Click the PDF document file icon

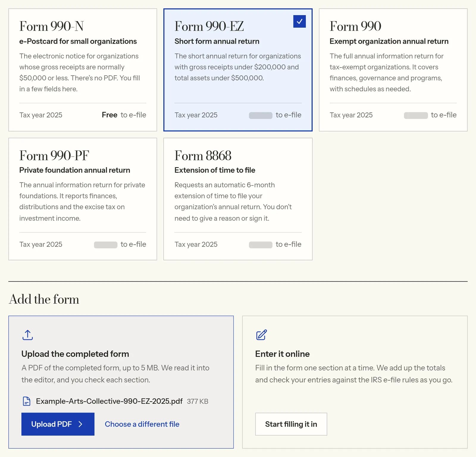pyautogui.click(x=26, y=401)
